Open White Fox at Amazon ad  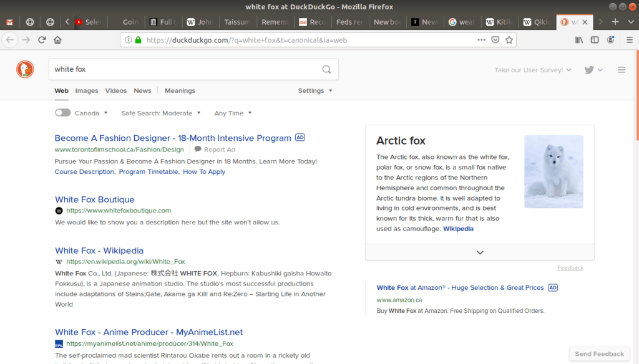[460, 287]
